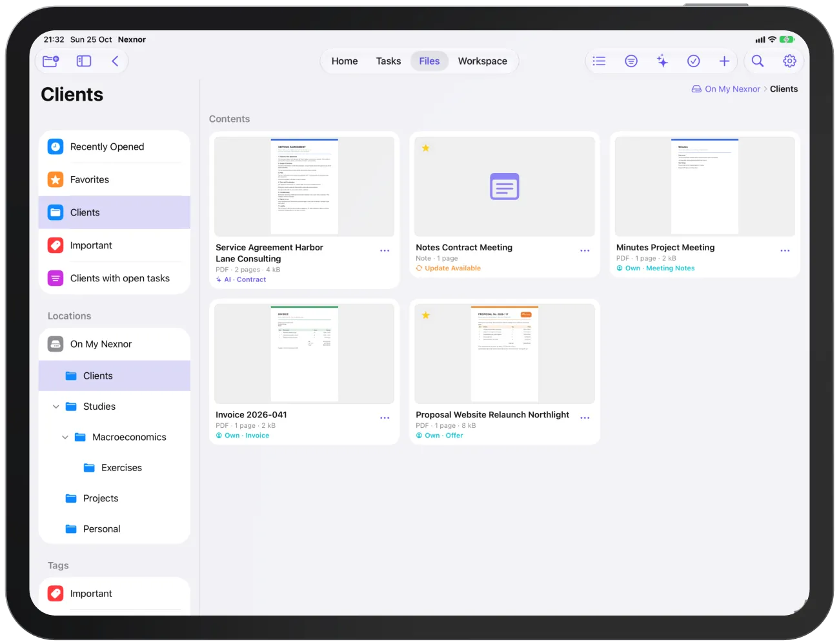Open more options for Service Agreement Harbor Lane
Viewport: 839px width, 644px height.
tap(385, 251)
